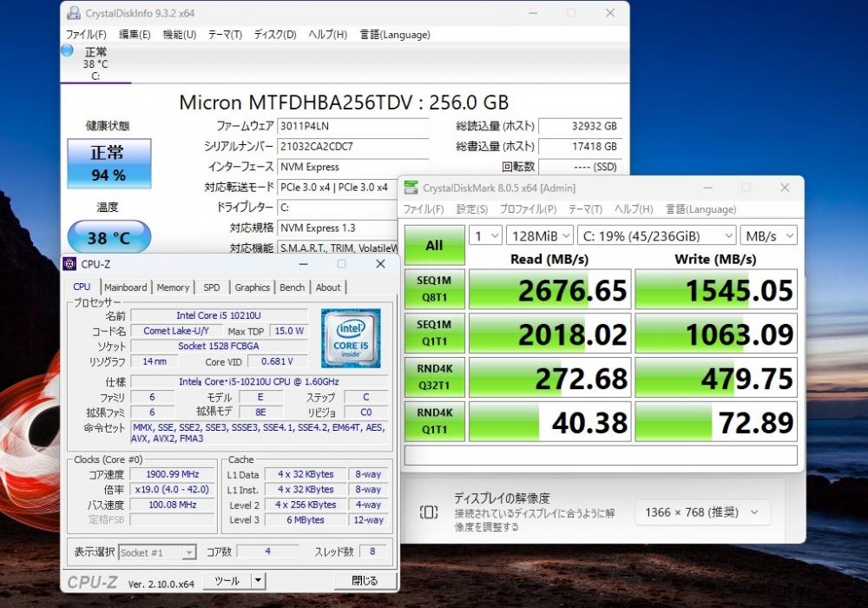
Task: Open the test count dropdown showing 1
Action: click(485, 236)
